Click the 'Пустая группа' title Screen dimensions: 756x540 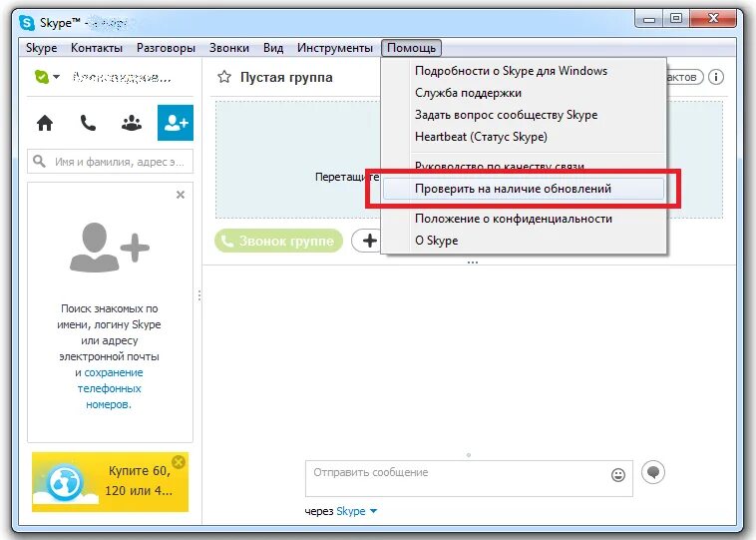[286, 77]
